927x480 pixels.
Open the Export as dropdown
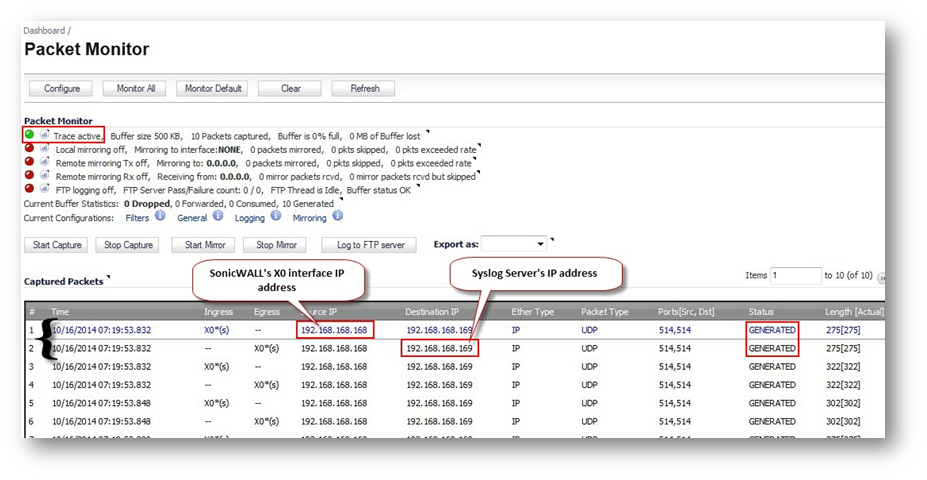pyautogui.click(x=514, y=244)
